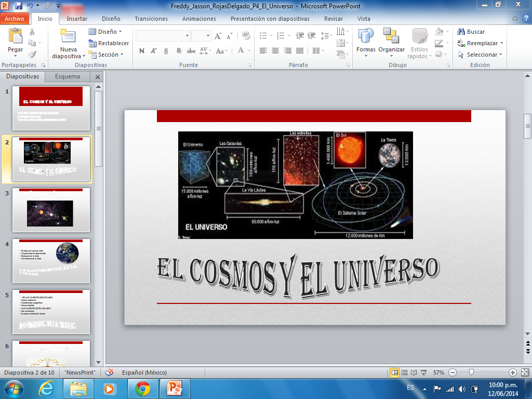Screen dimensions: 532x399
Task: Click the Pegar clipboard icon
Action: coord(15,36)
